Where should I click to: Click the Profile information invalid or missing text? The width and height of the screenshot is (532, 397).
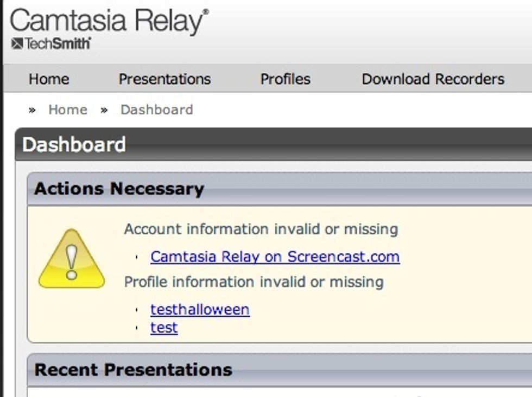tap(254, 282)
